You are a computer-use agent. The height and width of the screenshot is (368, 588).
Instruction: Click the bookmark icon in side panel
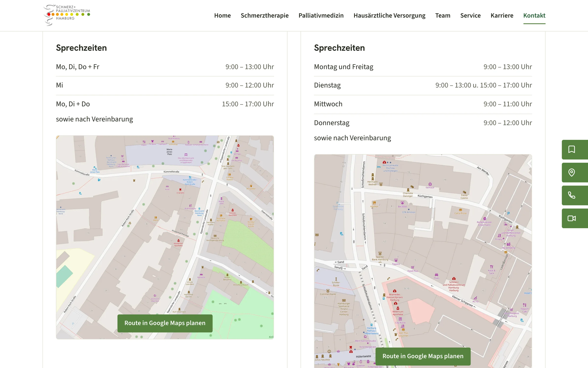(575, 149)
